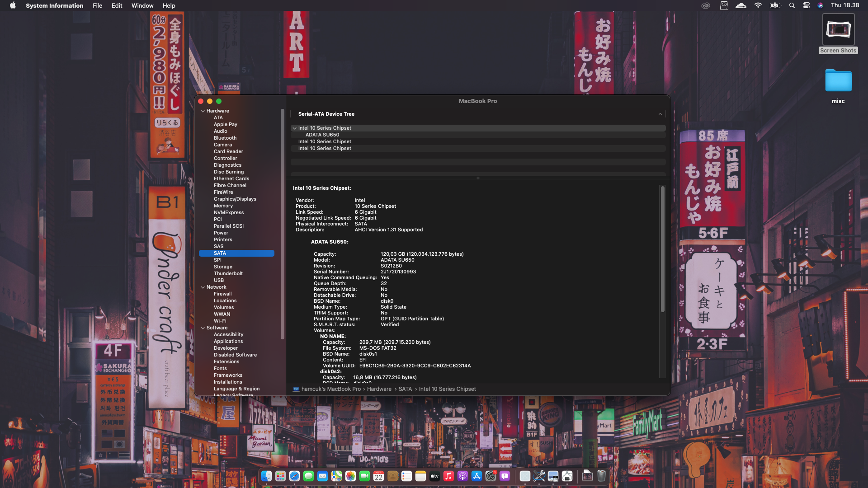
Task: Open System Preferences from the Dock
Action: (x=491, y=476)
